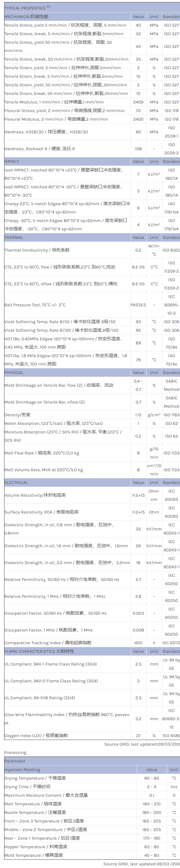Click the Ball Pressure Test PASSES value
The image size is (180, 868).
(138, 305)
